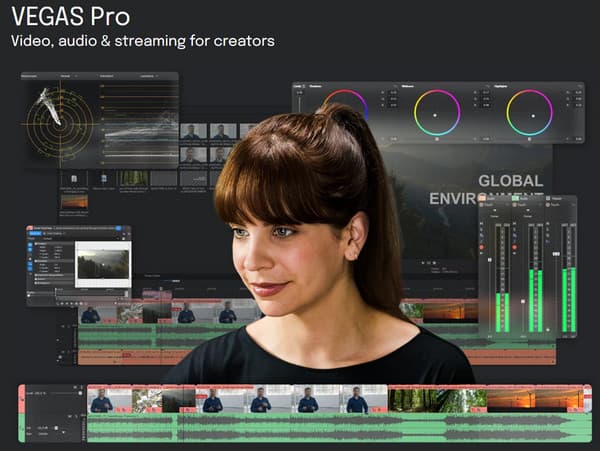
Task: Select the second presenter thumbnail in media bin top row
Action: pos(223,131)
